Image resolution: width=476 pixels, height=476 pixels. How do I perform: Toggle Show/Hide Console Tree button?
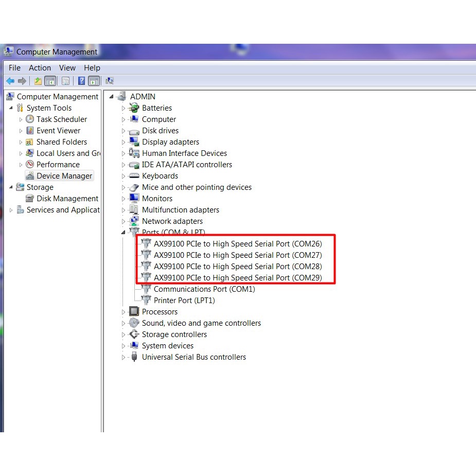pyautogui.click(x=50, y=81)
